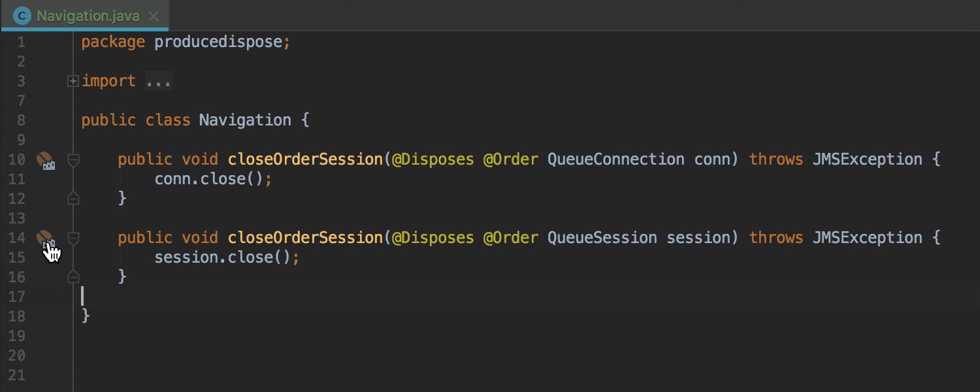Close the Navigation.java tab
Screen dimensions: 980x392
coord(153,16)
